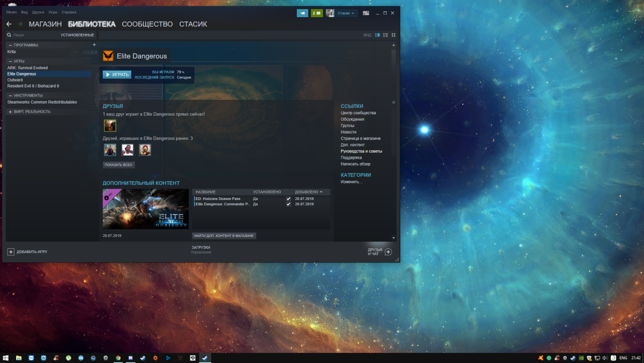
Task: Open the Стасик account dropdown
Action: pos(346,13)
